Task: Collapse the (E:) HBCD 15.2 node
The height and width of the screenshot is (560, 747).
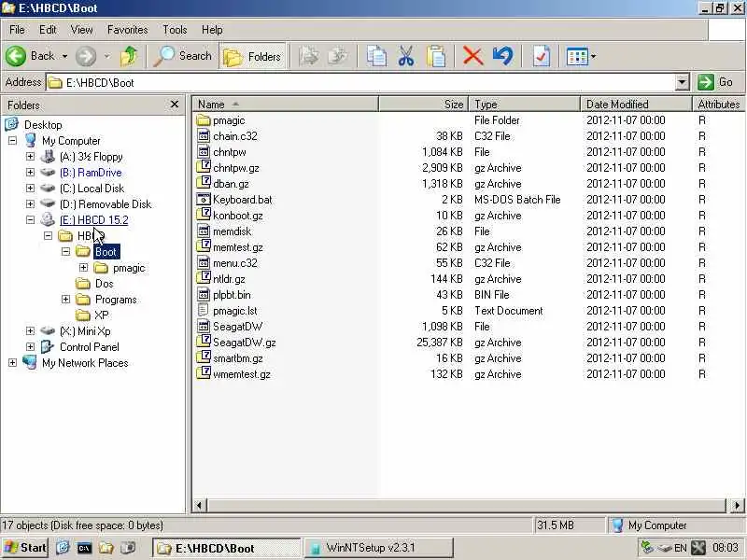Action: 30,219
